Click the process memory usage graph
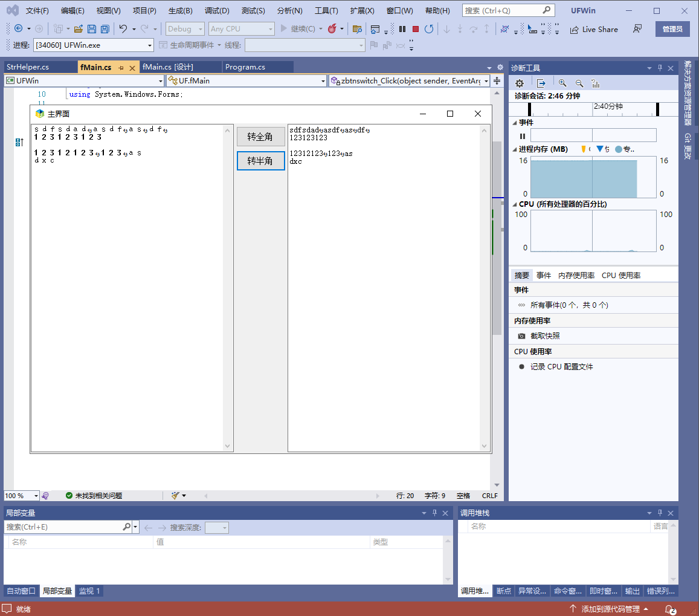This screenshot has width=699, height=616. click(593, 177)
